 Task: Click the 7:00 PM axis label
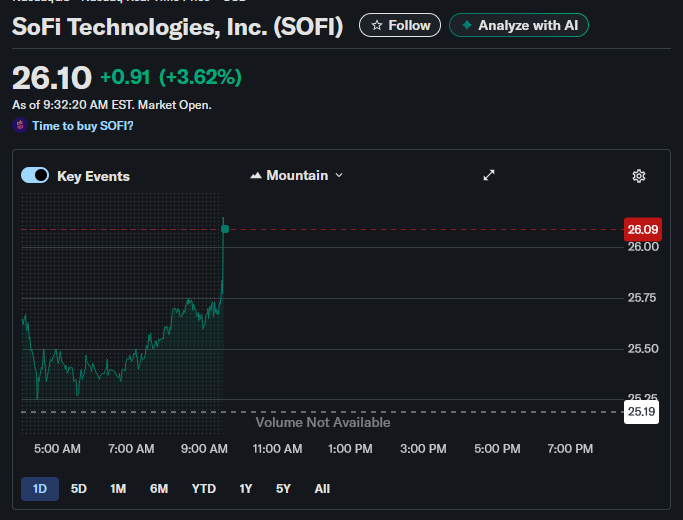570,449
